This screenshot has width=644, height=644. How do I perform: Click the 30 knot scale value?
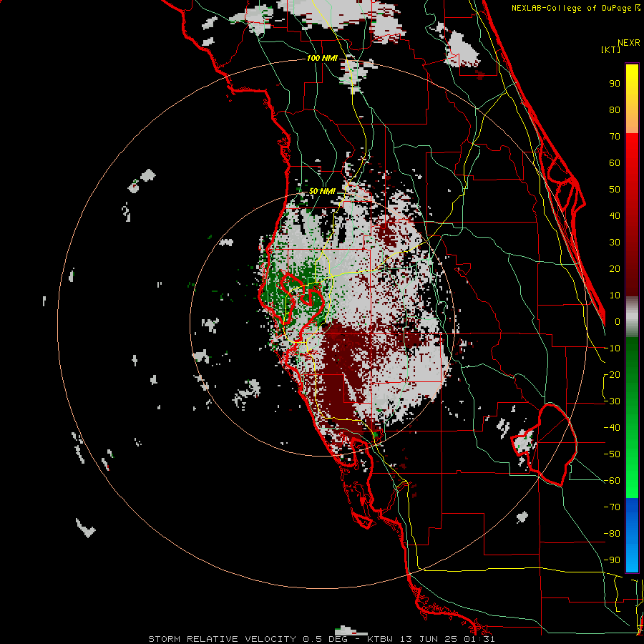click(615, 243)
